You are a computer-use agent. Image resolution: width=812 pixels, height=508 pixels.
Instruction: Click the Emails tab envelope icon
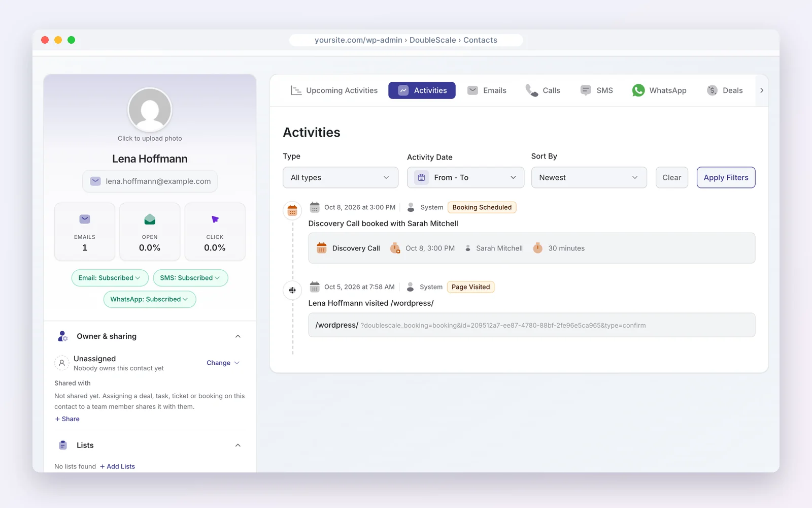tap(472, 90)
